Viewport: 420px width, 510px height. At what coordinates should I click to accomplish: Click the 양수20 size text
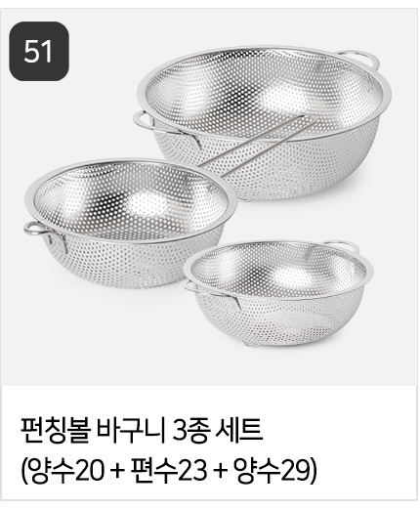point(67,471)
